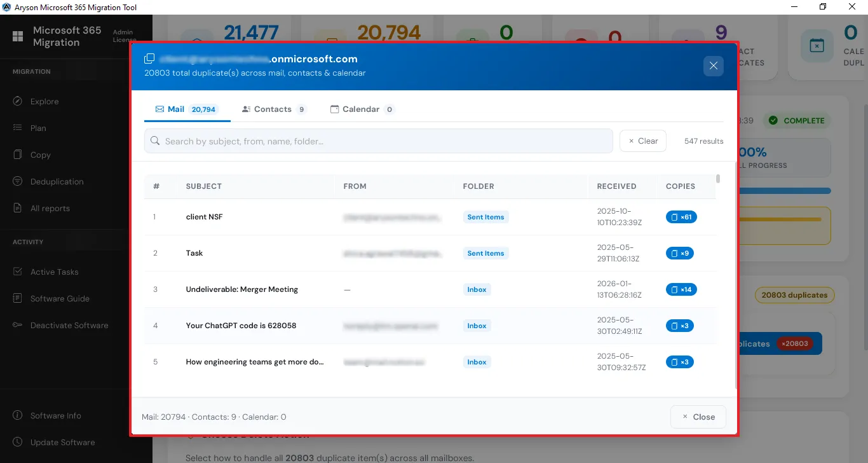Click the Explore compass icon in sidebar

coord(18,101)
